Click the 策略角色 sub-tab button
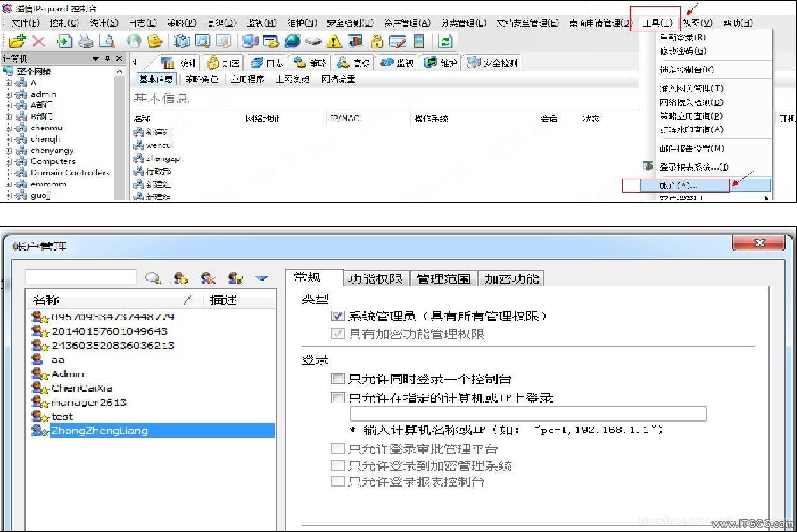Screen dimensions: 797x532 (202, 79)
